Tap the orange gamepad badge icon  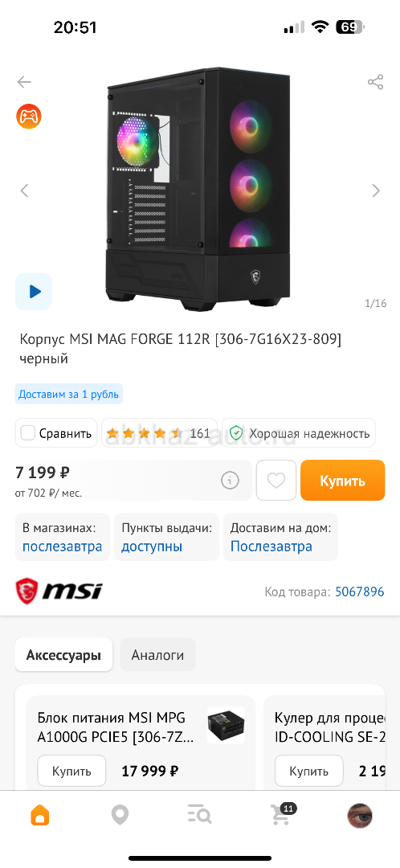tap(29, 117)
